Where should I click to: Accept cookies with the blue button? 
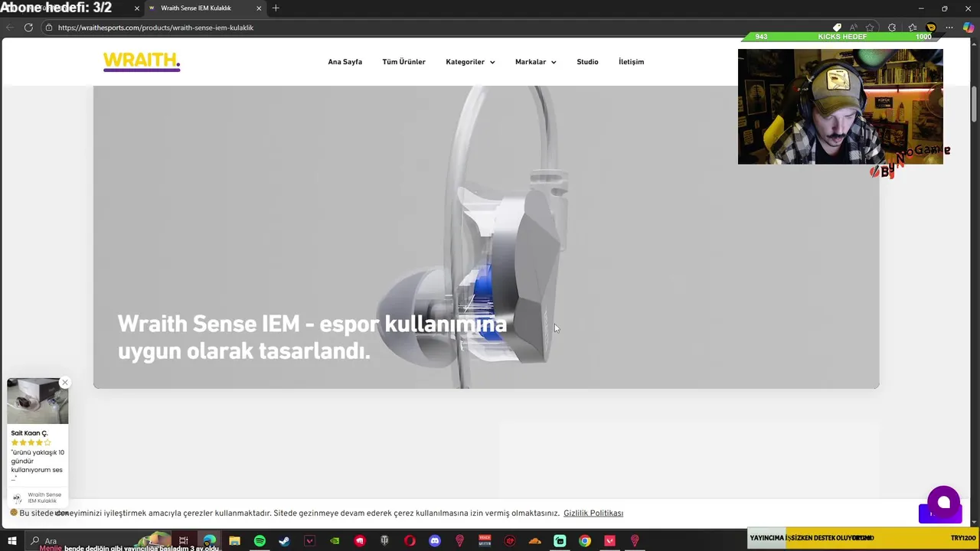[x=940, y=514]
